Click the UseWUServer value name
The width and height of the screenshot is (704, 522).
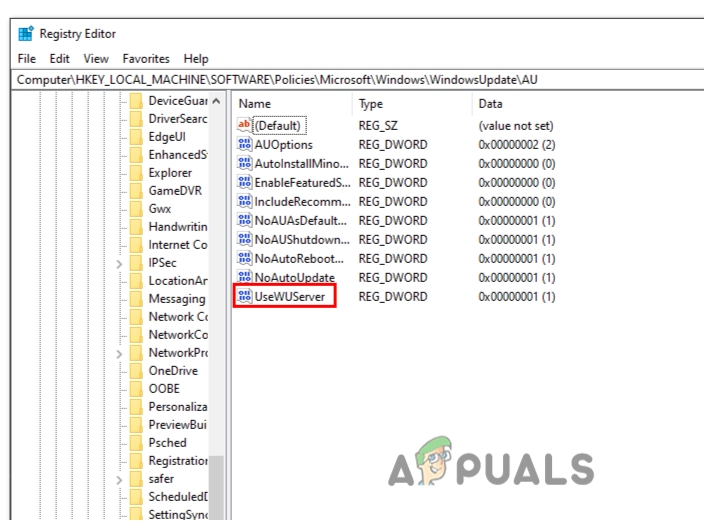(290, 297)
